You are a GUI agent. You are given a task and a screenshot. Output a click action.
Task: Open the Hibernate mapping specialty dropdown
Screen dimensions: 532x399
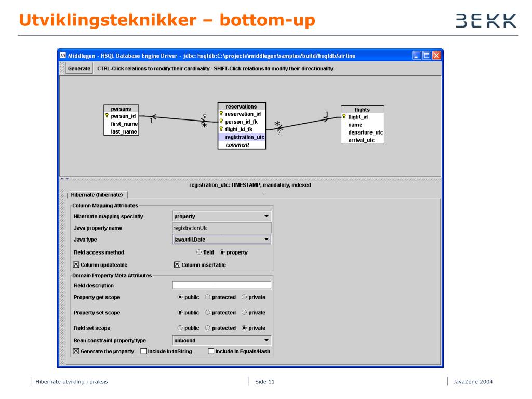tap(222, 216)
